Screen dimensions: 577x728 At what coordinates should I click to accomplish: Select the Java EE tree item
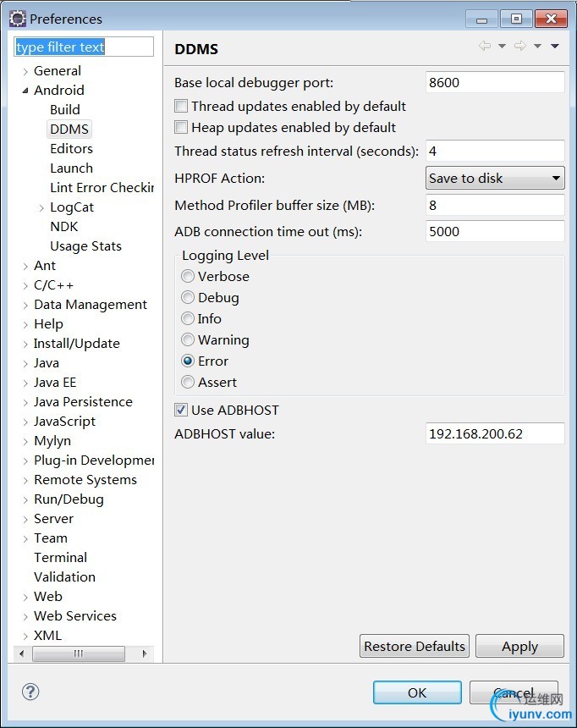[55, 383]
